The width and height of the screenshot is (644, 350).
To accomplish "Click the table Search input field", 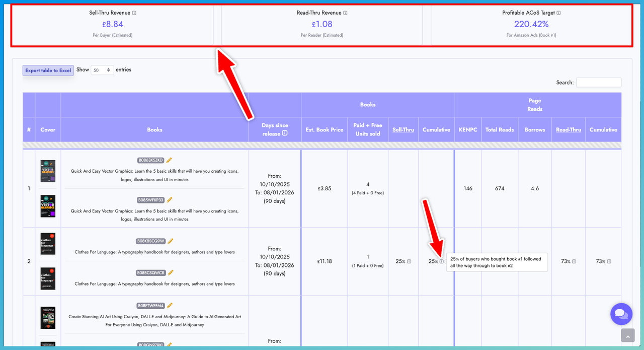I will 599,83.
